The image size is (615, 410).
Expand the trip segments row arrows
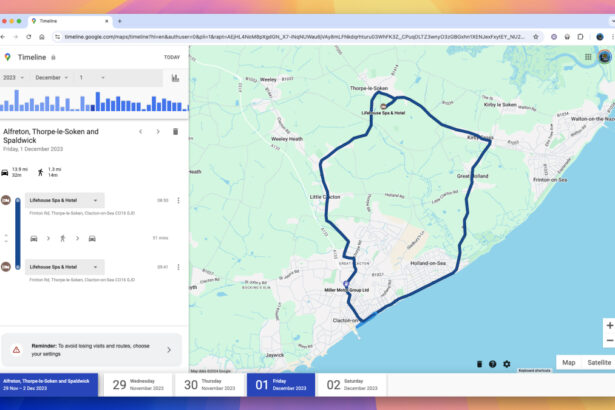pyautogui.click(x=6, y=238)
